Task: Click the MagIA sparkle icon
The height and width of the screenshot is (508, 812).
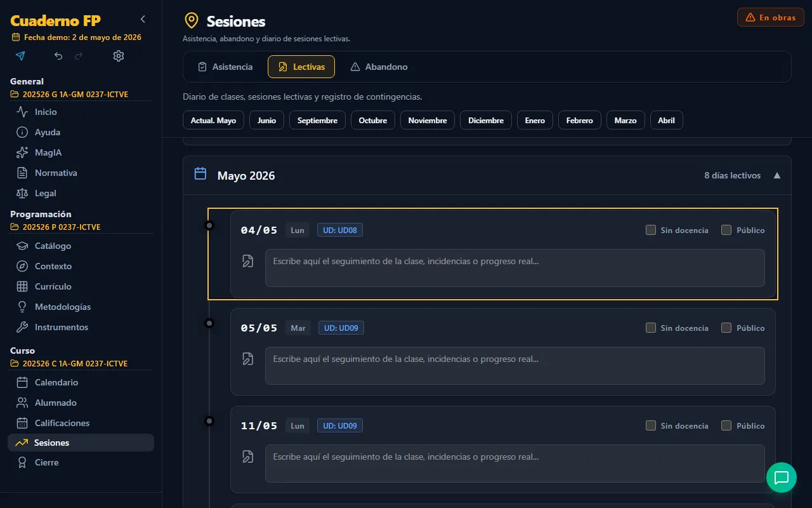Action: (x=22, y=152)
